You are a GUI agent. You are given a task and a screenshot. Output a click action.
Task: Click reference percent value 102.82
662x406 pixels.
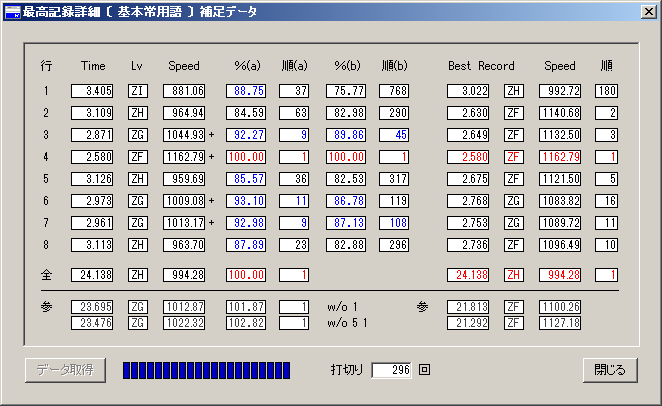(x=246, y=323)
